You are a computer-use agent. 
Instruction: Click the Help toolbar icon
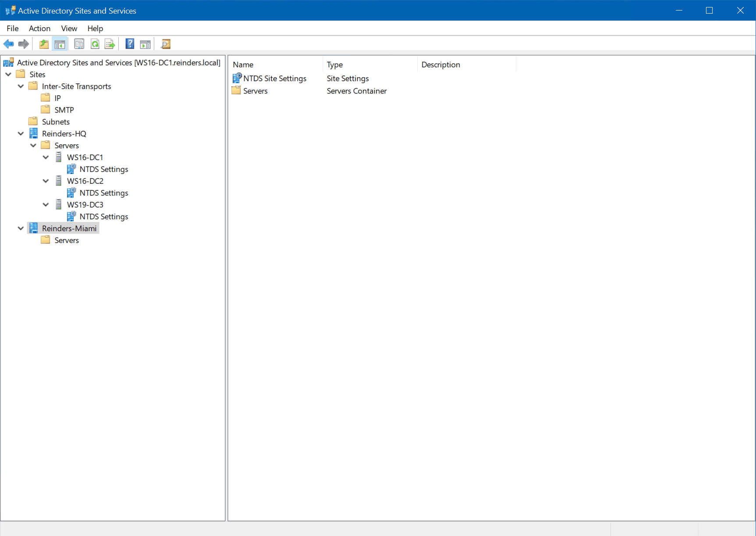[x=130, y=44]
